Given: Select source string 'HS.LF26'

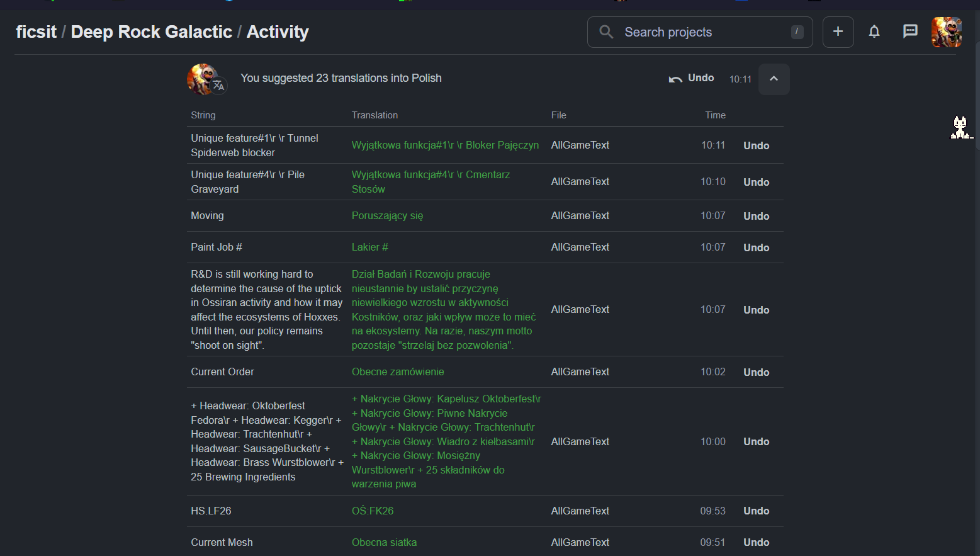Looking at the screenshot, I should coord(211,511).
